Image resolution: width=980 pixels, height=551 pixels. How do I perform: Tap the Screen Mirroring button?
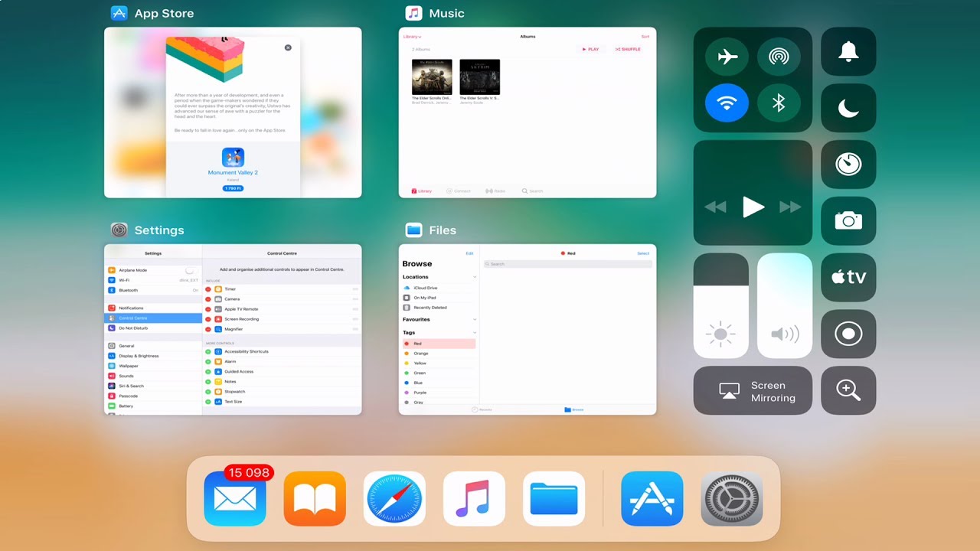[x=753, y=390]
